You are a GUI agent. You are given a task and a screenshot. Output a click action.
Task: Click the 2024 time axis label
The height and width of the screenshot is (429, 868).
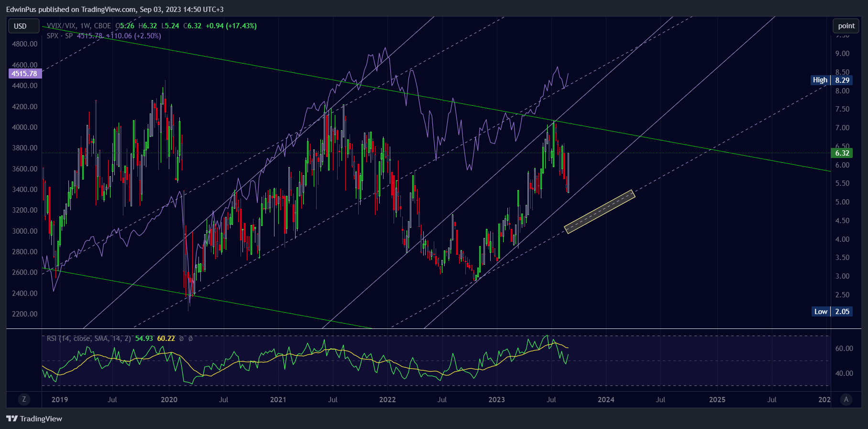coord(606,399)
